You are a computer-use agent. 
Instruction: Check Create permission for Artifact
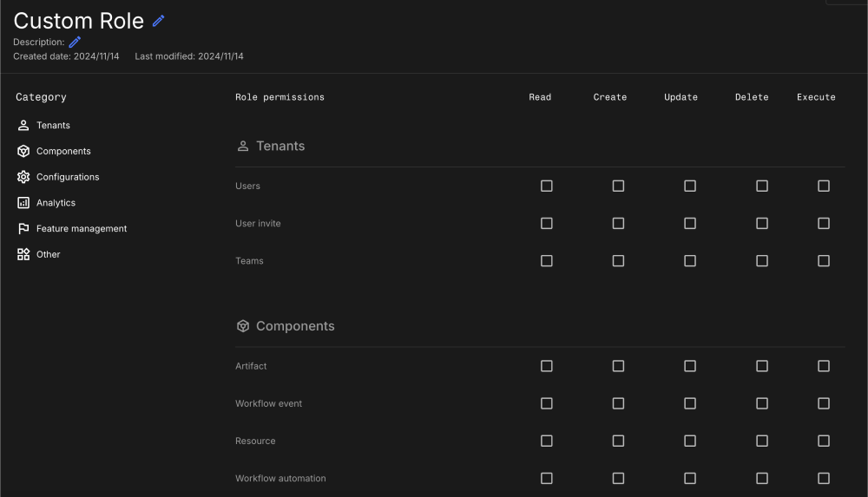(618, 366)
